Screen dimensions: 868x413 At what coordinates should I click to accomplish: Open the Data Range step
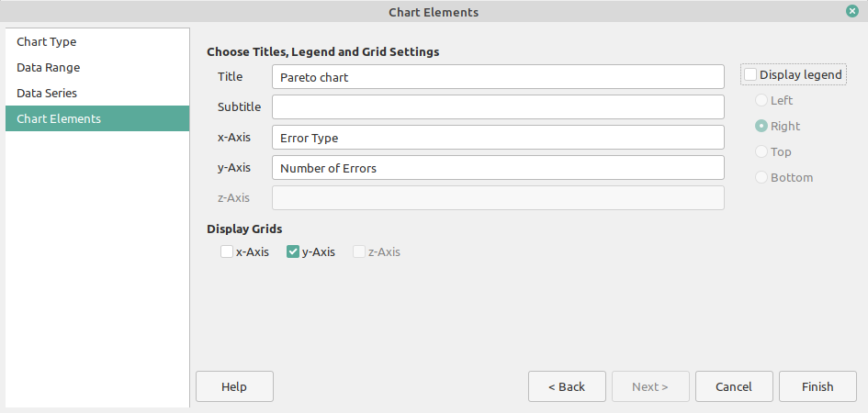(x=49, y=67)
